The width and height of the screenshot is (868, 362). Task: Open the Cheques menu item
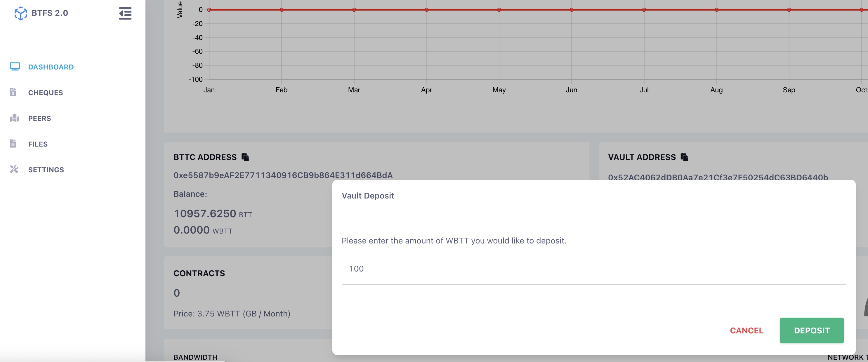[x=46, y=93]
